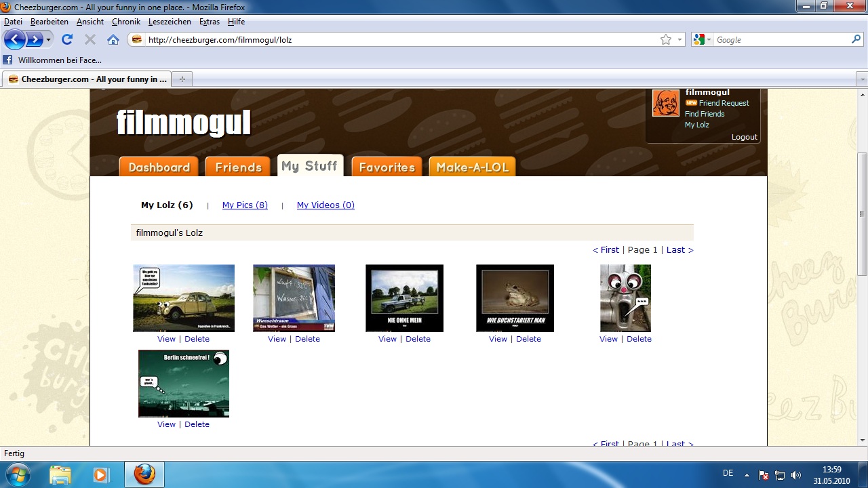
Task: Open Windows Explorer from the taskbar
Action: pyautogui.click(x=60, y=474)
